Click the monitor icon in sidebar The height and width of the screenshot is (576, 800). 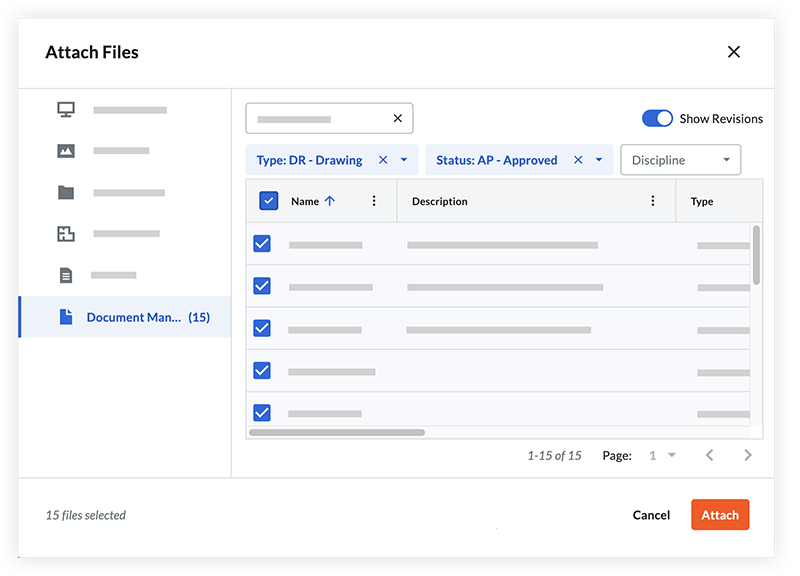click(66, 109)
